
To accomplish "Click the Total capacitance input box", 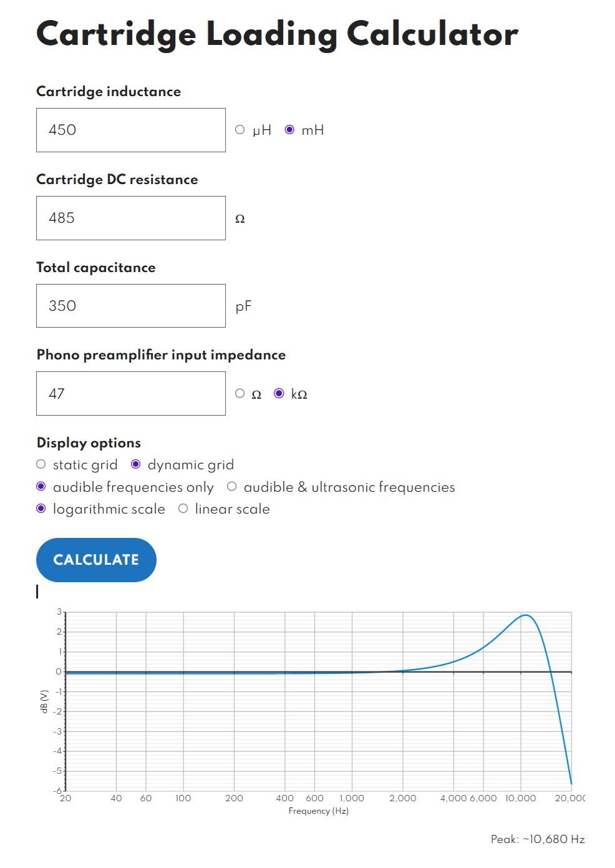I will pos(131,306).
